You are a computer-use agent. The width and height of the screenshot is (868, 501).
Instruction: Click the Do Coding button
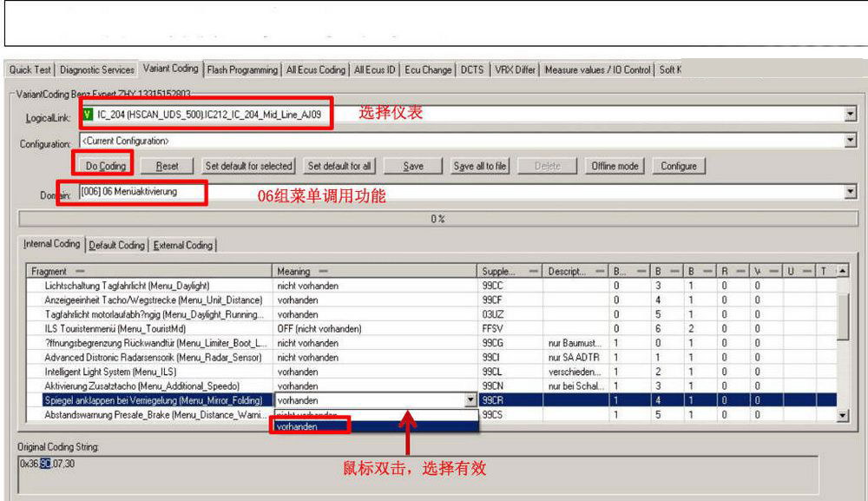coord(105,166)
